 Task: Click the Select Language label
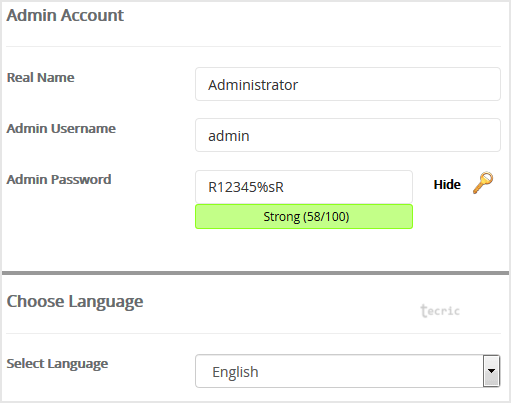click(x=57, y=364)
